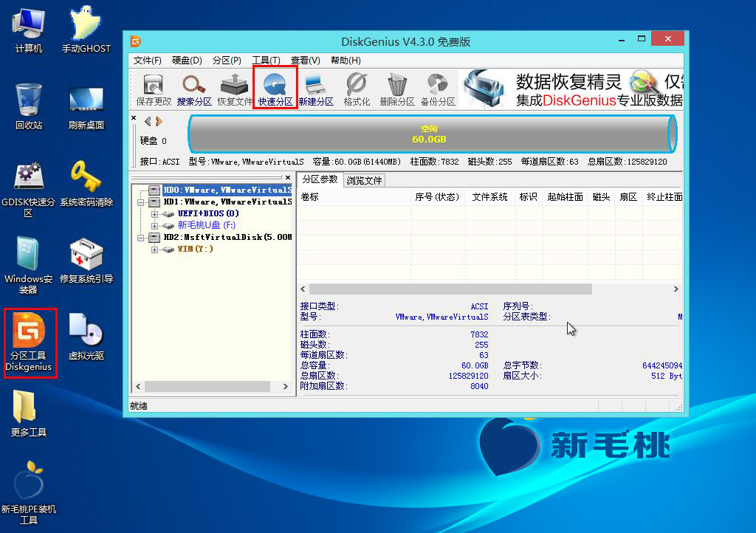This screenshot has width=756, height=533.
Task: Click the 搜索分区 search partition tool
Action: 194,89
